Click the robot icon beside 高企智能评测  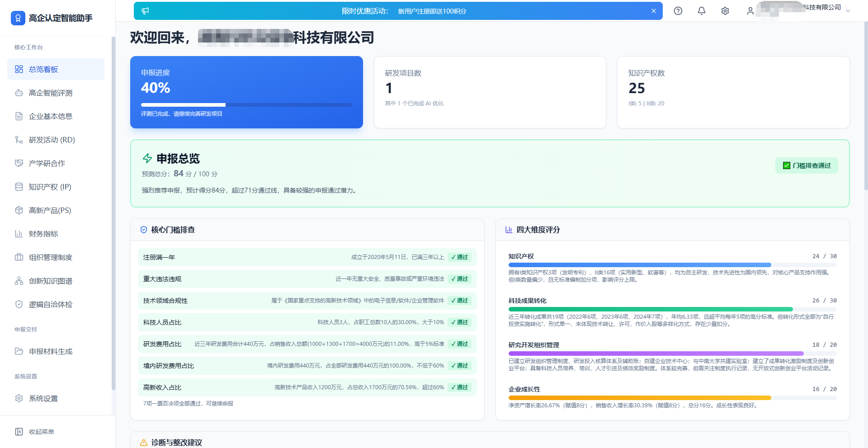coord(19,93)
